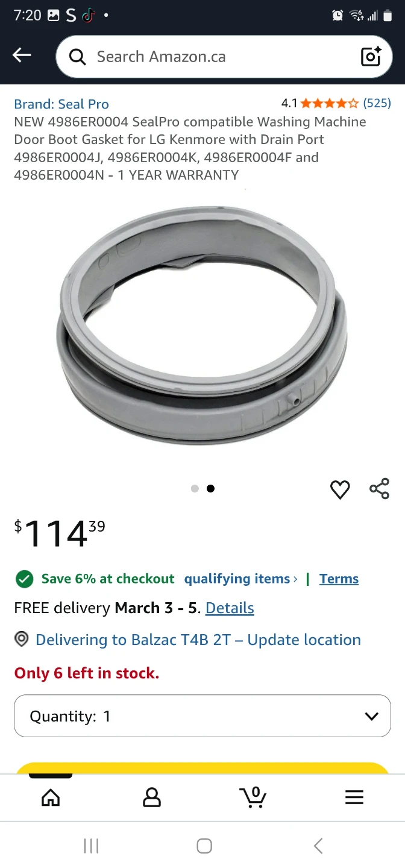Open the account profile tab

[x=152, y=797]
